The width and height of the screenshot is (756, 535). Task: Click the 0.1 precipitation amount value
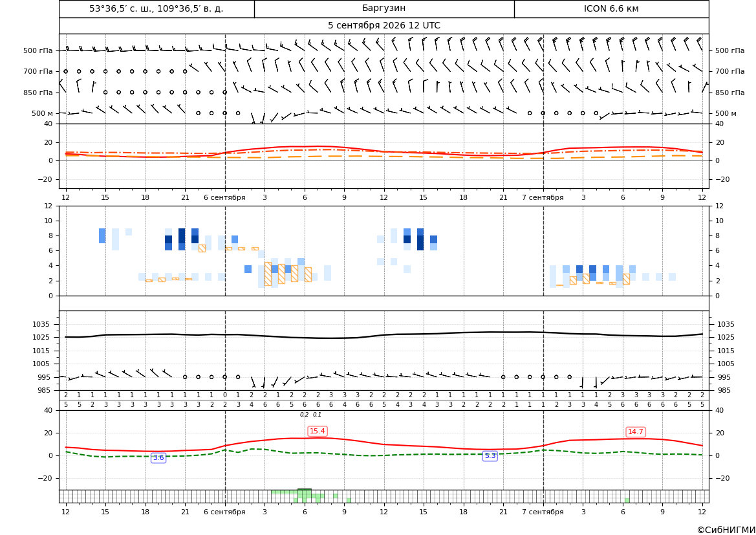click(x=318, y=415)
